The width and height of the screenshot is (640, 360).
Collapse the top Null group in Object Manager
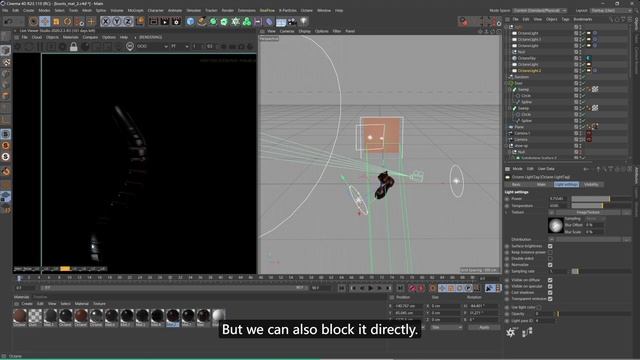click(507, 27)
